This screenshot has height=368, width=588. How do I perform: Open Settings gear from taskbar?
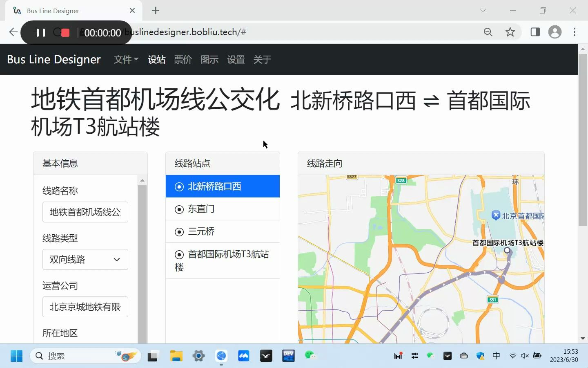click(198, 356)
